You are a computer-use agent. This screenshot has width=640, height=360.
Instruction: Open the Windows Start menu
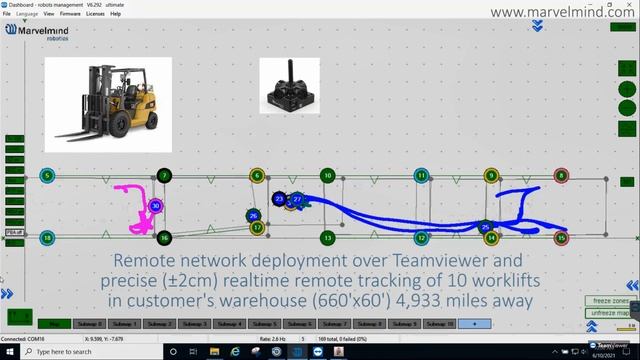coord(10,351)
